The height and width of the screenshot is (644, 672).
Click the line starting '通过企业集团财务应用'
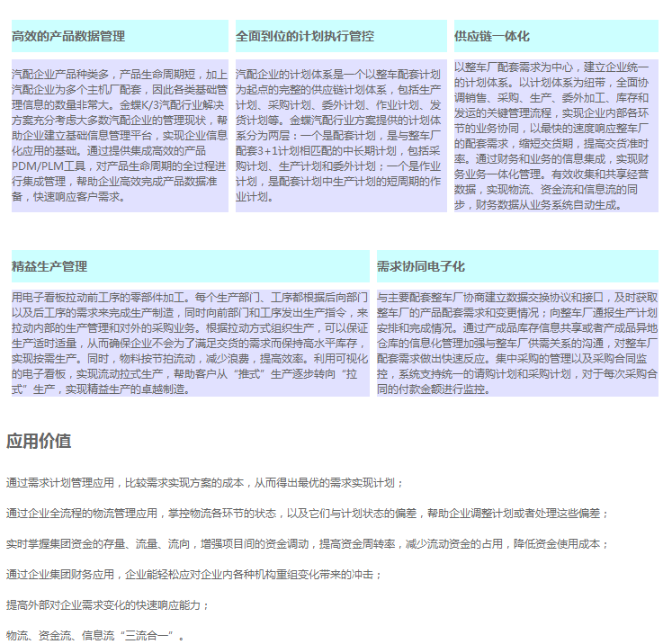(193, 575)
